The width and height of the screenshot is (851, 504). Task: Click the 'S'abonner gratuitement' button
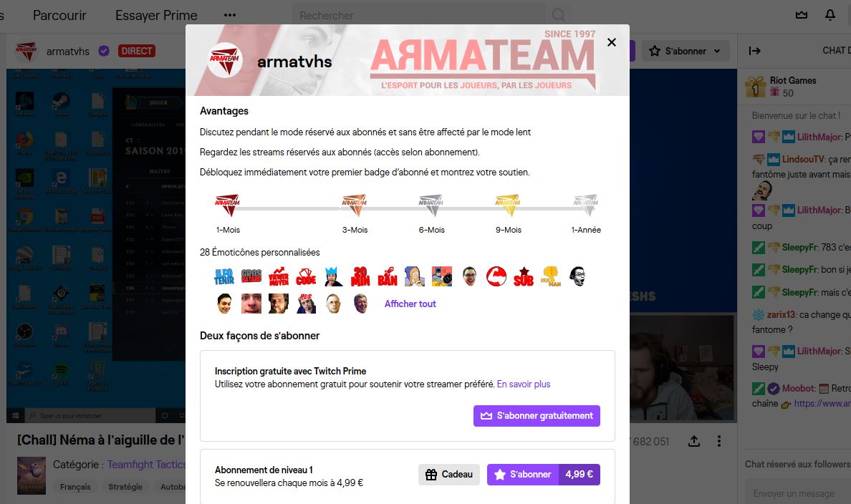coord(537,415)
